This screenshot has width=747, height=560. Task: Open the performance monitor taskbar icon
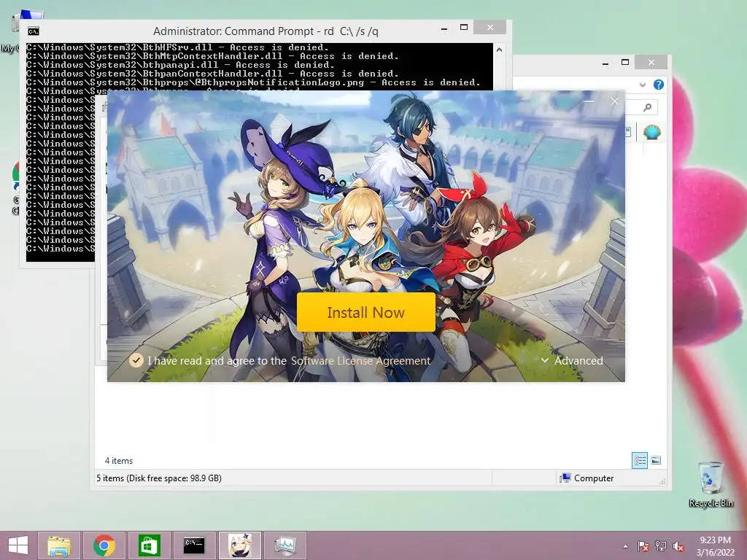tap(285, 545)
